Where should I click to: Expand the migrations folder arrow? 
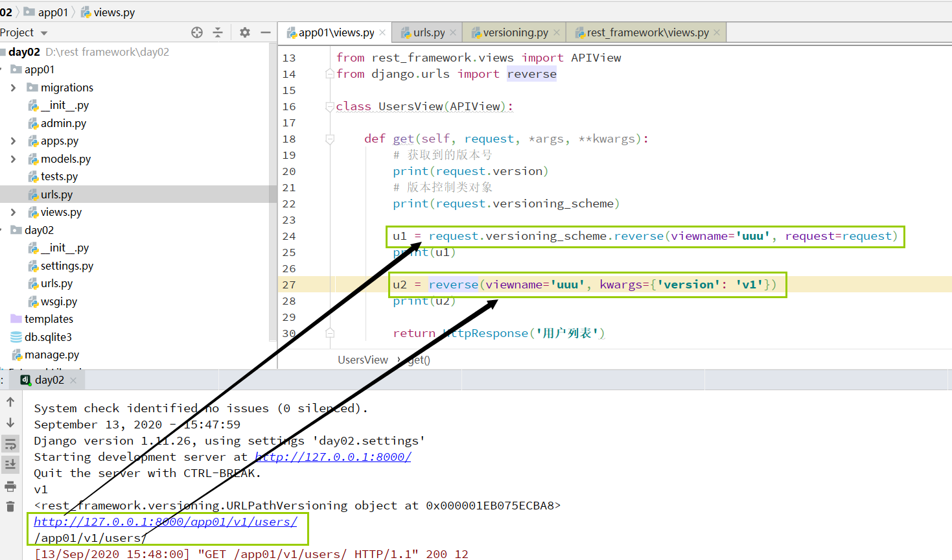pos(13,87)
